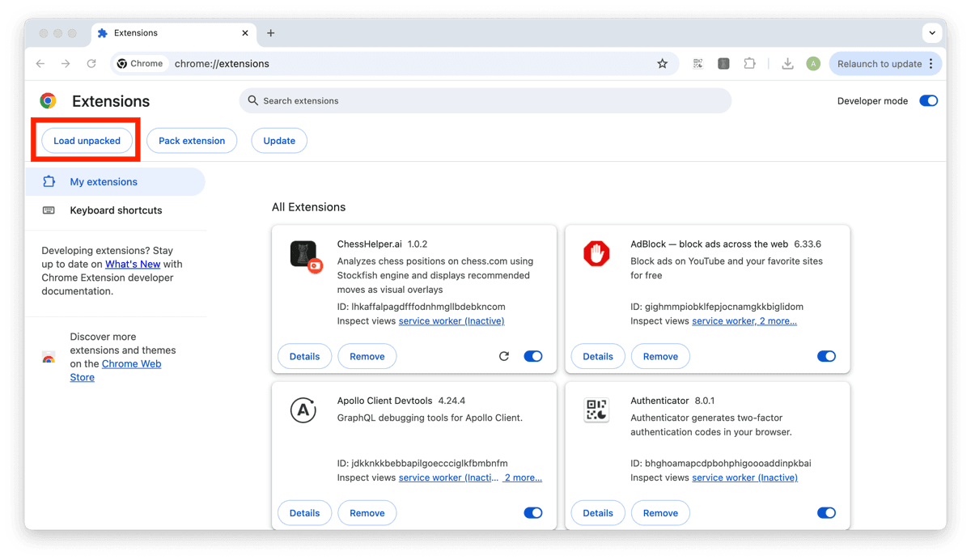
Task: Toggle off the ChessHelper.ai extension
Action: [x=533, y=356]
